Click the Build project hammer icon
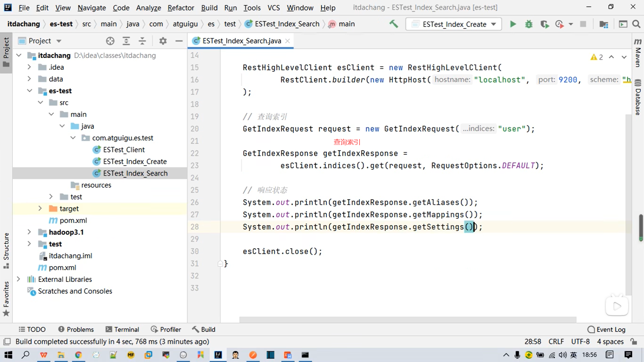Image resolution: width=644 pixels, height=362 pixels. (x=394, y=24)
